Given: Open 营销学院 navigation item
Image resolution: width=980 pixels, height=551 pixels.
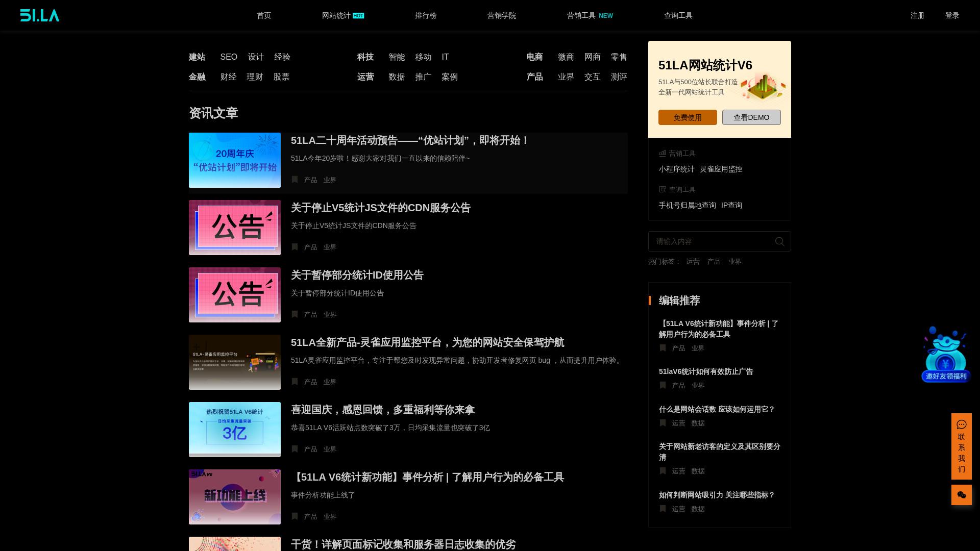Looking at the screenshot, I should (x=502, y=15).
